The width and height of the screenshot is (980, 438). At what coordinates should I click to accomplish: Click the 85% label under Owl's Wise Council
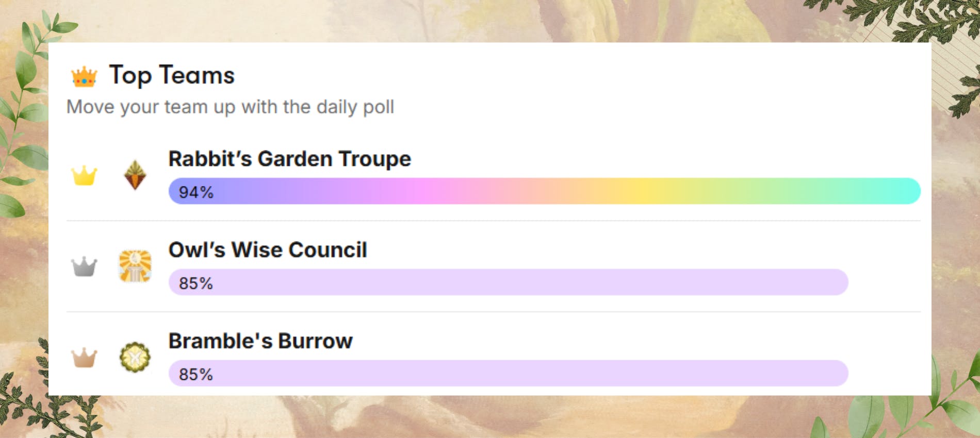click(196, 283)
